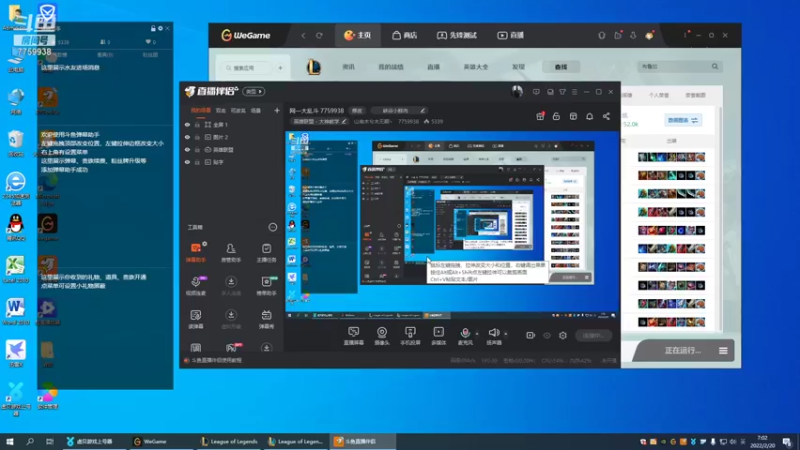Image resolution: width=800 pixels, height=450 pixels.
Task: Refresh the WeGame page
Action: click(x=319, y=35)
